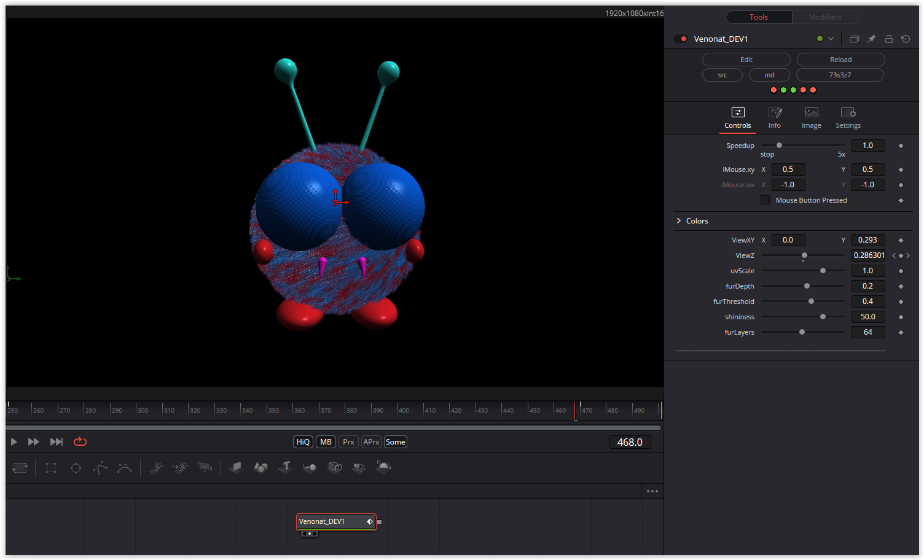Click the versions icon in inspector header
924x560 pixels.
(854, 39)
